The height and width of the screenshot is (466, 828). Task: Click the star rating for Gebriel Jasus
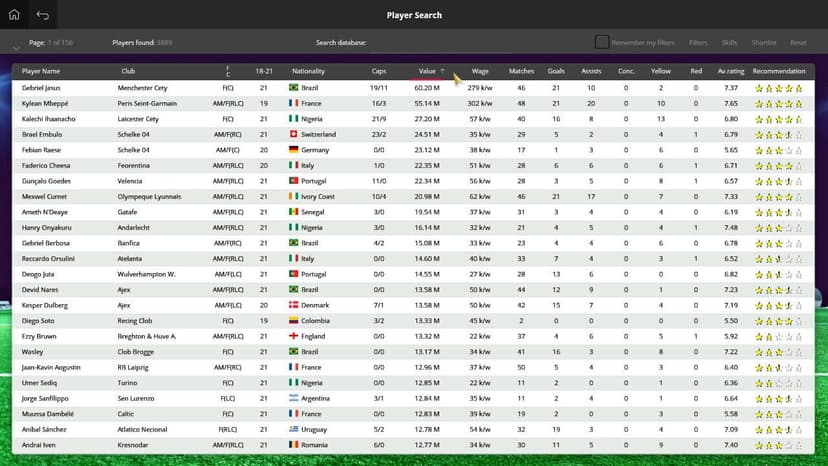tap(779, 88)
